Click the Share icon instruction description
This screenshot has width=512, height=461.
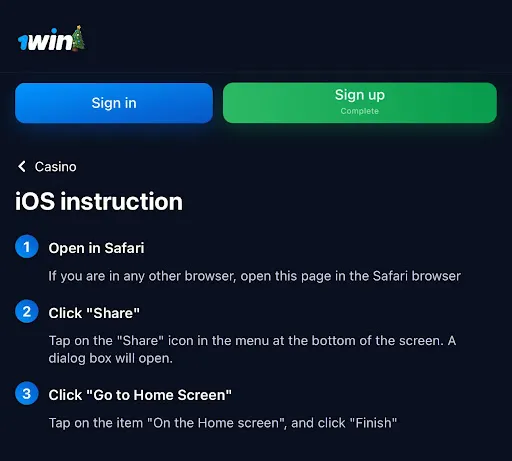[252, 349]
